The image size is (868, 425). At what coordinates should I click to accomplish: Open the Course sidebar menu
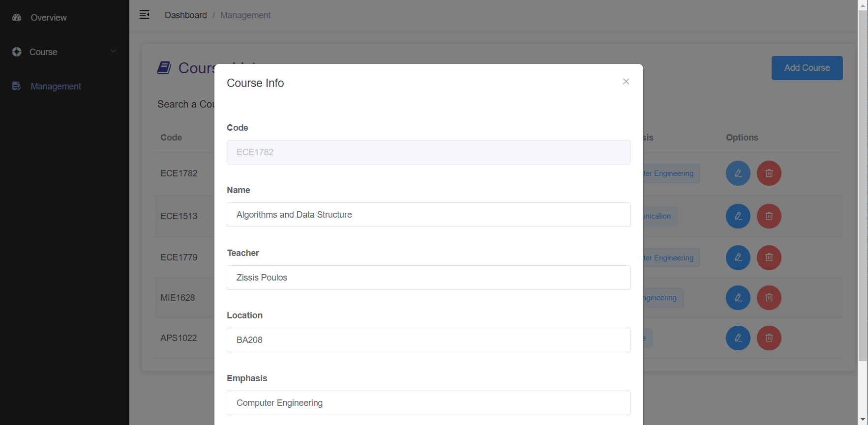[x=64, y=52]
